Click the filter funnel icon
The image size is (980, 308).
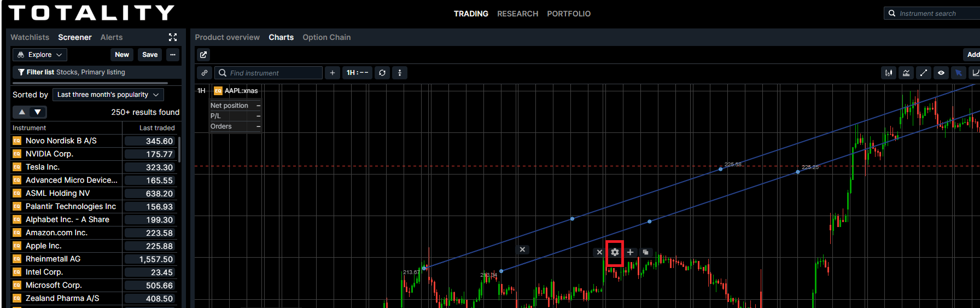(x=21, y=72)
